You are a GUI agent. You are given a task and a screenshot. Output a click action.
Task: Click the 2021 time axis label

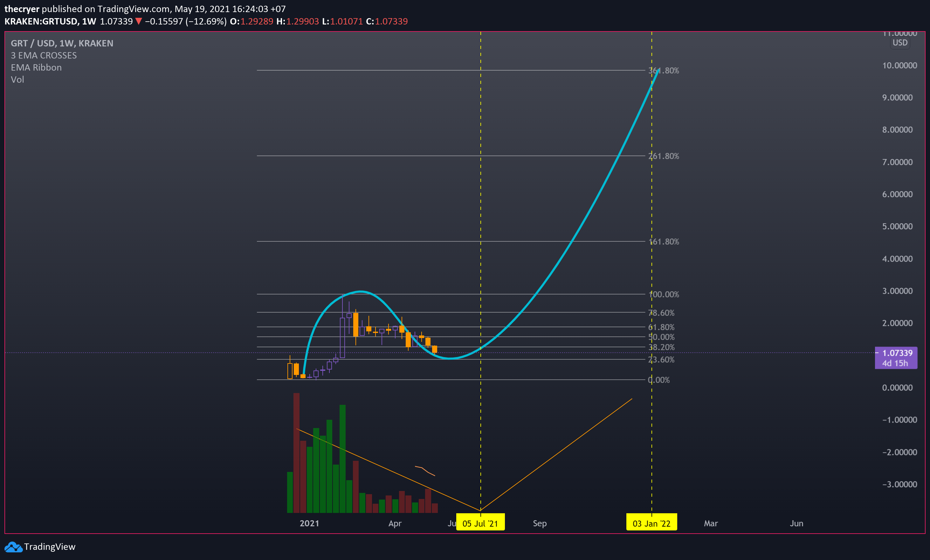coord(309,523)
